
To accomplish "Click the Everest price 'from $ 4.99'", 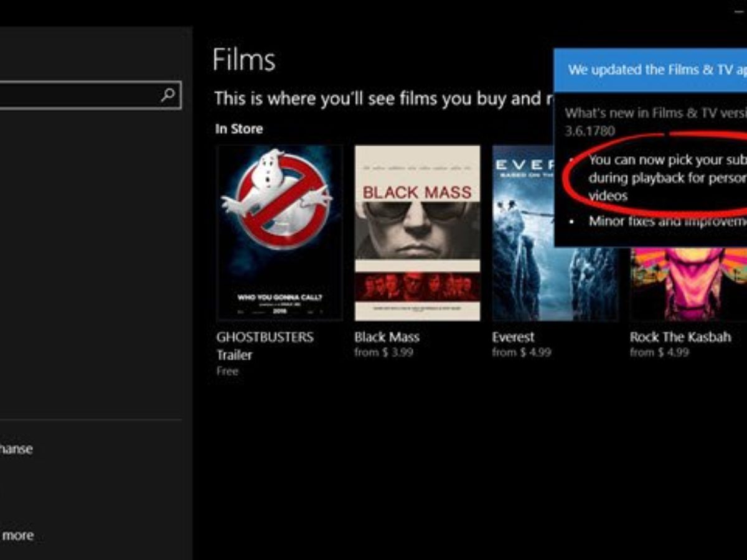I will [522, 353].
